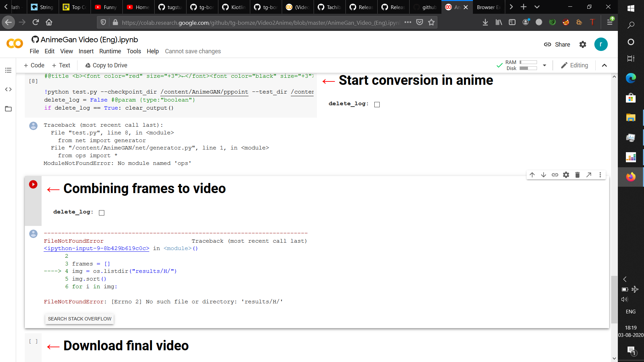
Task: Open the cell's more actions menu
Action: point(600,175)
